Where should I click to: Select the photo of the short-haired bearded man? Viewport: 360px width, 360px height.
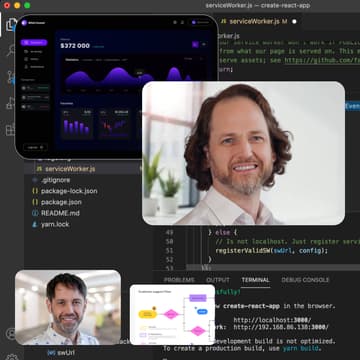tap(68, 307)
